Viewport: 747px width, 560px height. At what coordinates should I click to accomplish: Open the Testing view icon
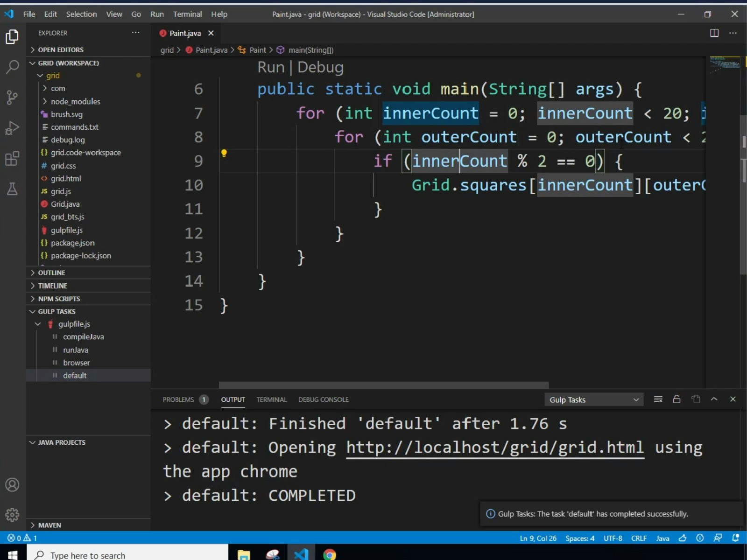tap(12, 189)
